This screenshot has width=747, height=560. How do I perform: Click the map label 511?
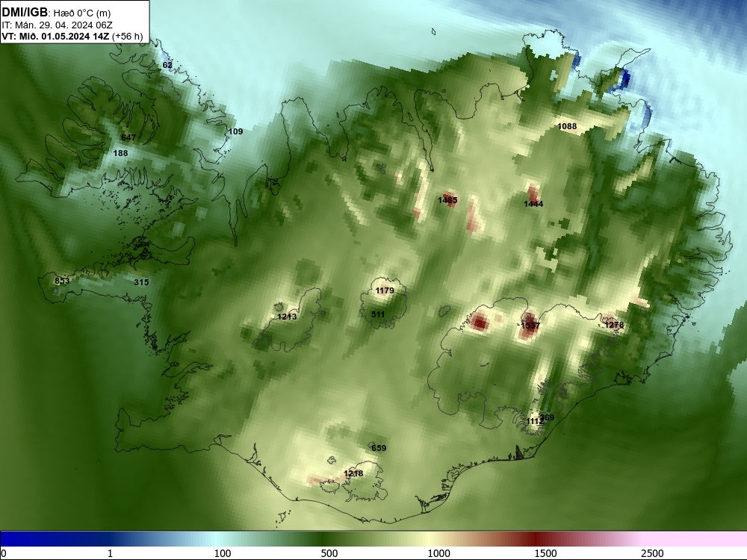[x=378, y=315]
